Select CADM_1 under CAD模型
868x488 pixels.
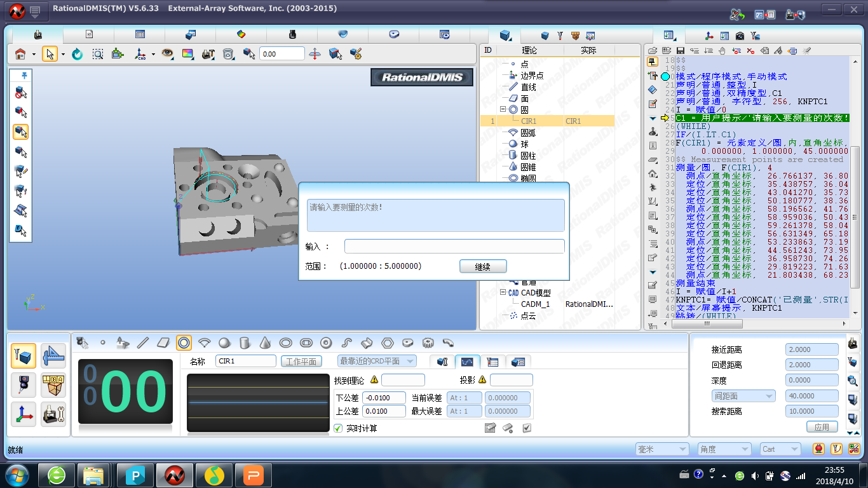(535, 304)
